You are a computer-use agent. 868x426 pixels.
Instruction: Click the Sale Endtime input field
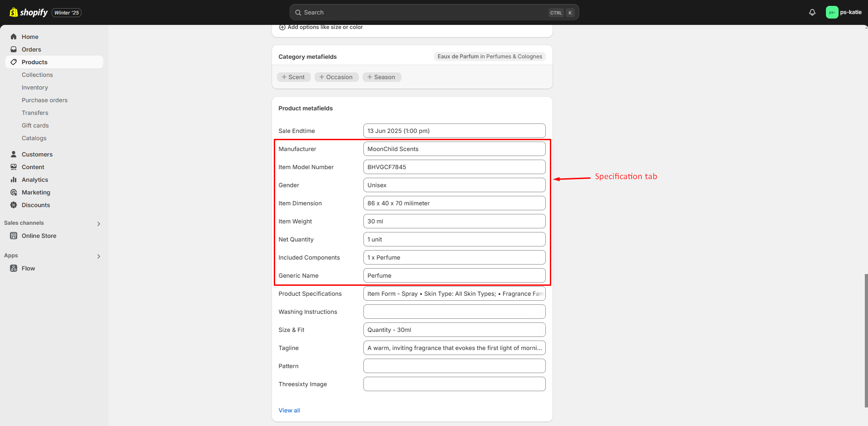(x=454, y=131)
